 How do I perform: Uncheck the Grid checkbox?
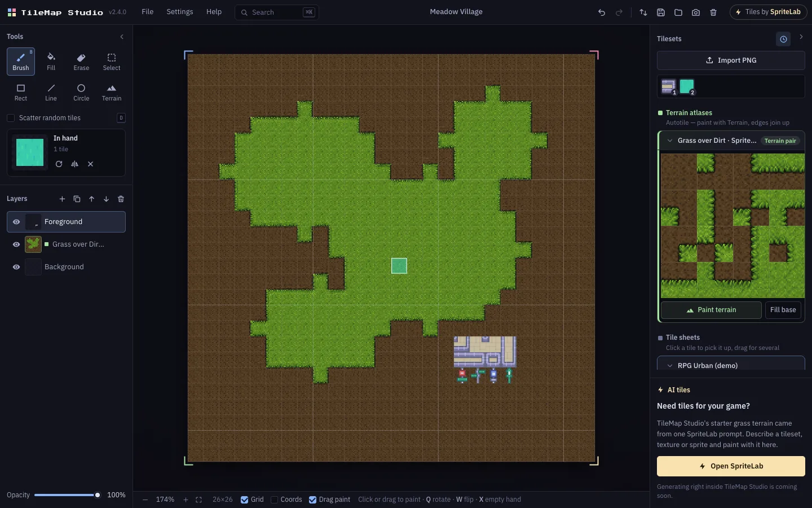click(244, 500)
